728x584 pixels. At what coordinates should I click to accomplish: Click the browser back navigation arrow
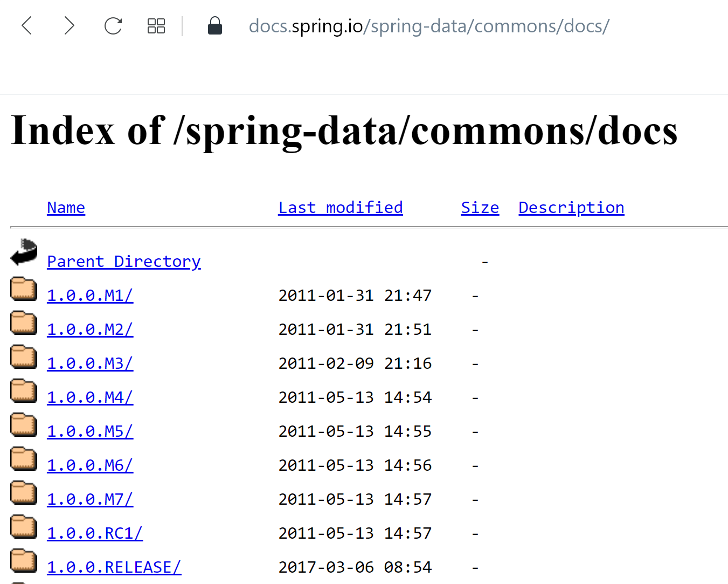point(26,25)
